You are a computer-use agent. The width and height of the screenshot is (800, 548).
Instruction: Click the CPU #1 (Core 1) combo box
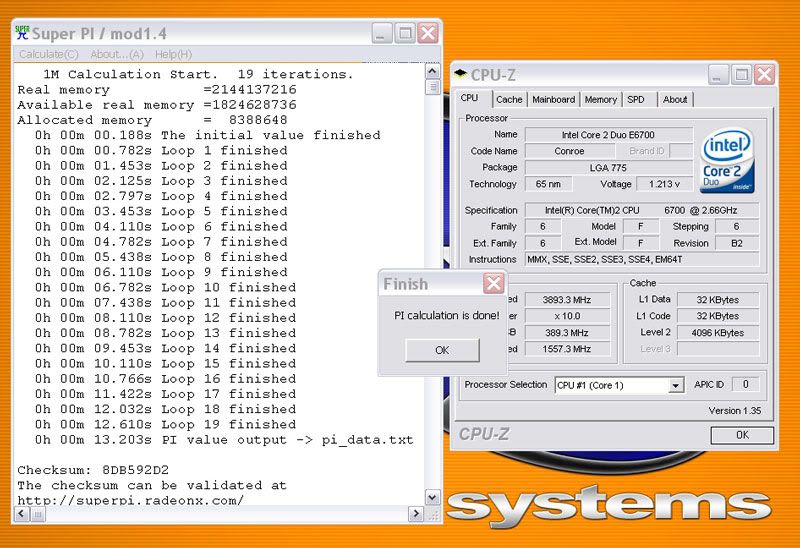(x=619, y=385)
